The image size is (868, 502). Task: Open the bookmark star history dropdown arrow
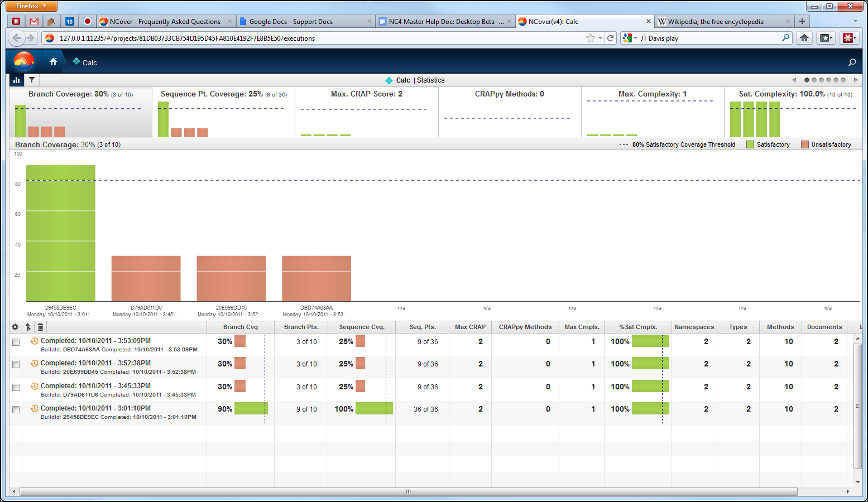pos(601,38)
